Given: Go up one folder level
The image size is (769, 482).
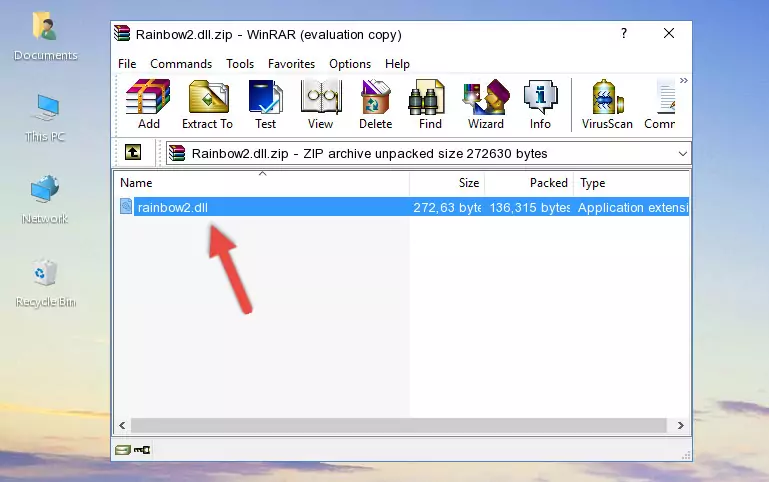Looking at the screenshot, I should pyautogui.click(x=133, y=152).
